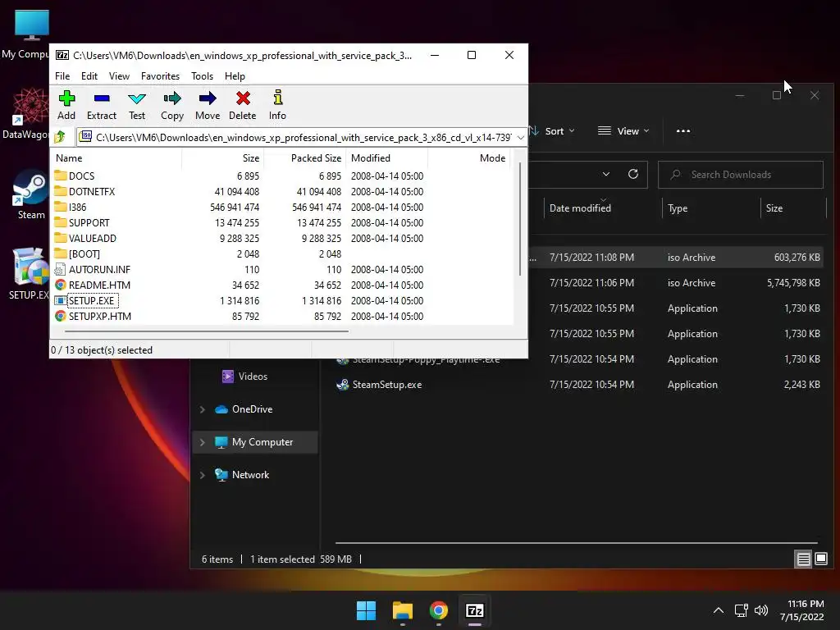Select the VALUEADD folder

point(85,239)
